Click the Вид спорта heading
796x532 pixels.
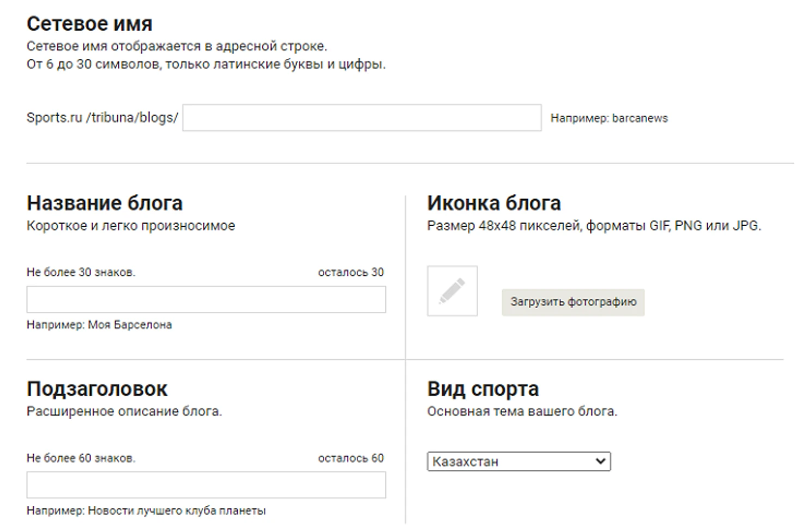click(483, 389)
